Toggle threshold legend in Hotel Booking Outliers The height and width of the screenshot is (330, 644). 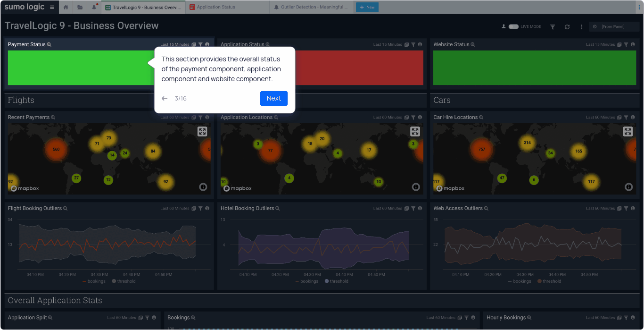337,281
